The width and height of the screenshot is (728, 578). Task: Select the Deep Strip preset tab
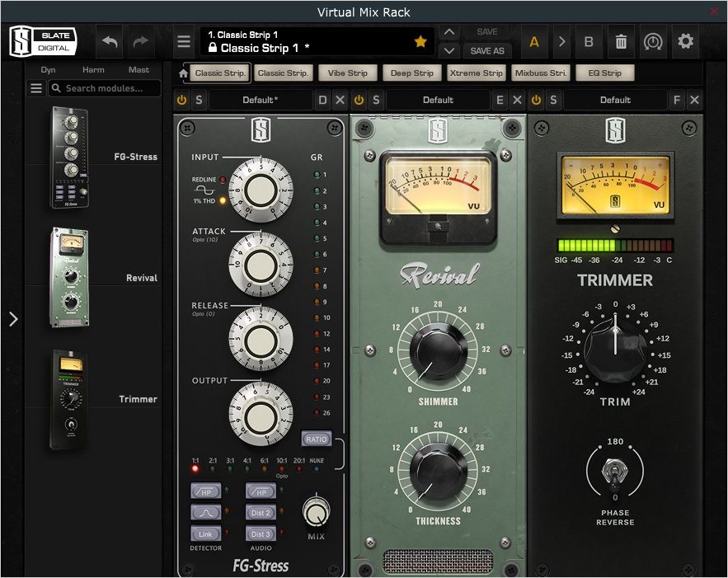click(x=412, y=73)
